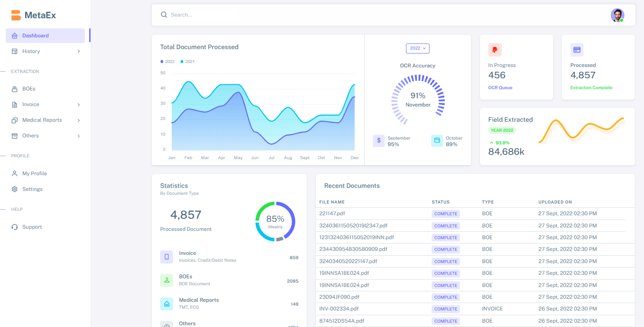Click the Settings gear icon
644x327 pixels.
point(14,189)
